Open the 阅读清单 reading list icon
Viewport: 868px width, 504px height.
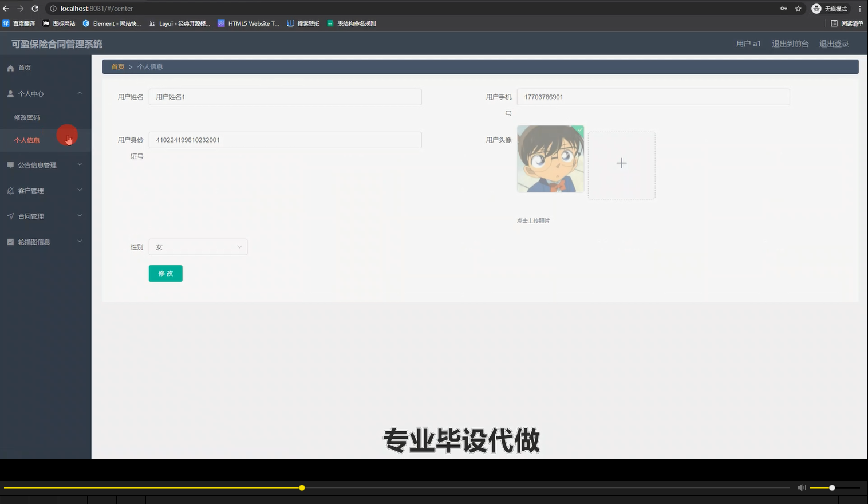pyautogui.click(x=835, y=23)
